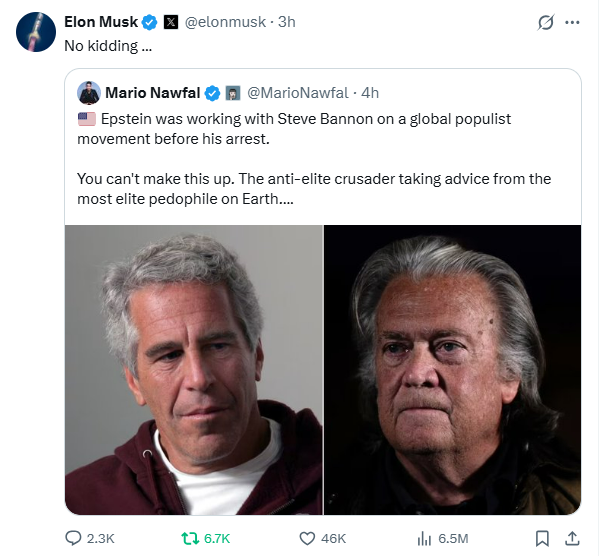
Task: Click the share upload icon
Action: point(573,538)
